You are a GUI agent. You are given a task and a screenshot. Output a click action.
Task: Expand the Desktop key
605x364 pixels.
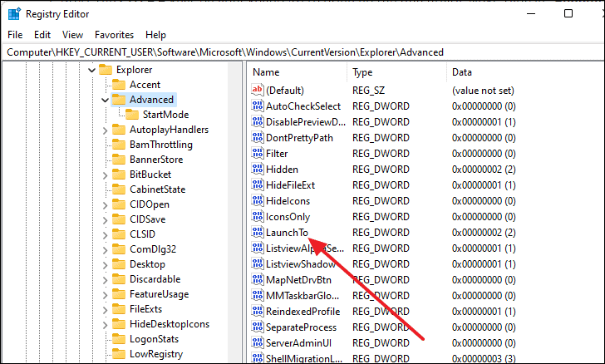[x=105, y=265]
